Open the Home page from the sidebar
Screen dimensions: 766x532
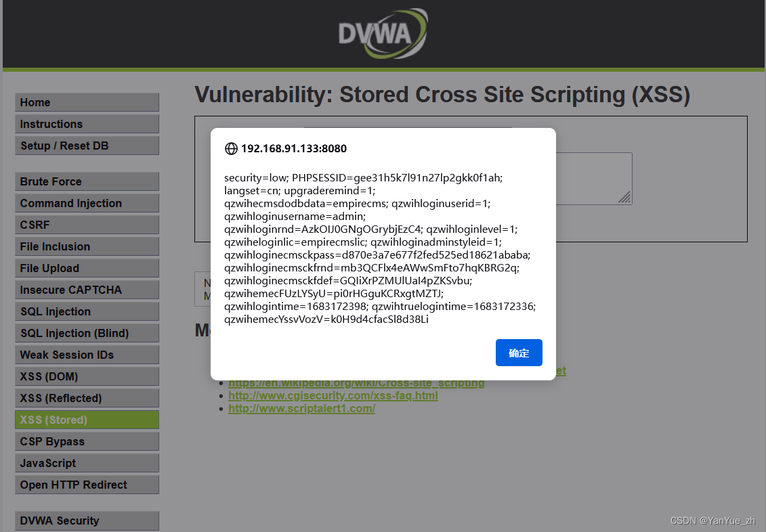tap(87, 102)
